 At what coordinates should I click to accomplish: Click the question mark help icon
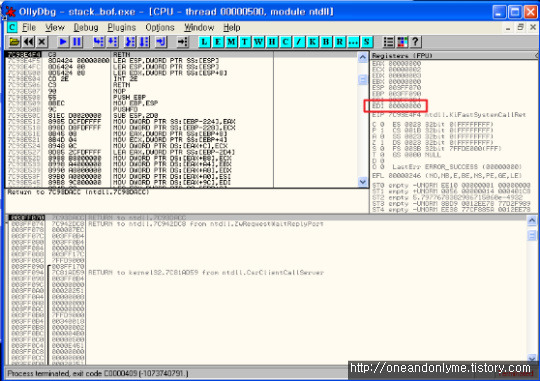pyautogui.click(x=415, y=42)
